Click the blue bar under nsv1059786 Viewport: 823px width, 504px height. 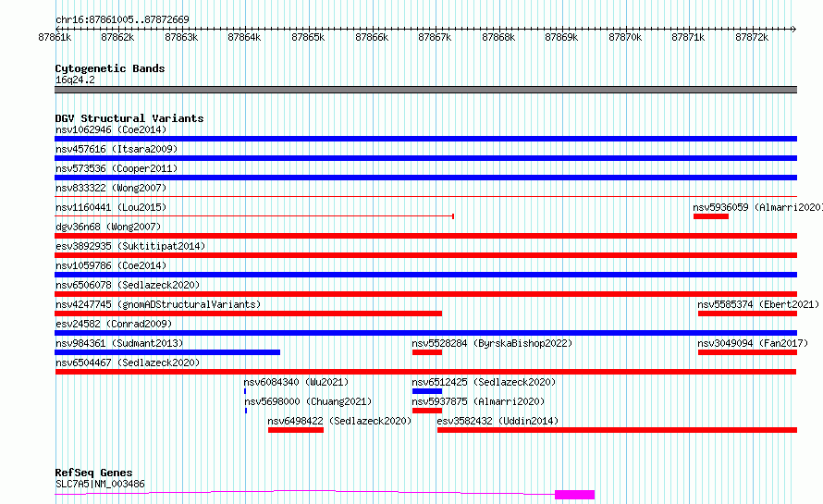[425, 275]
